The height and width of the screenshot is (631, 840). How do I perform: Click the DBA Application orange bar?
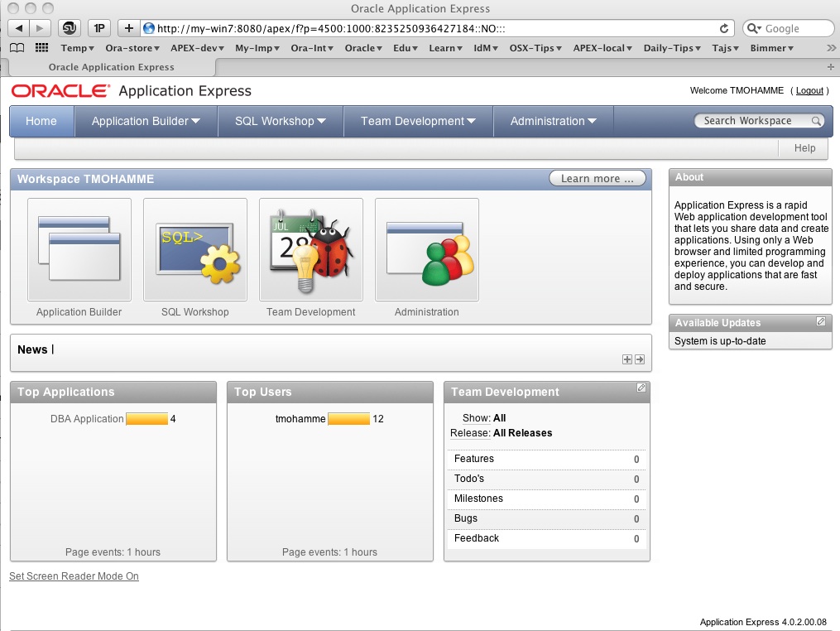(146, 419)
